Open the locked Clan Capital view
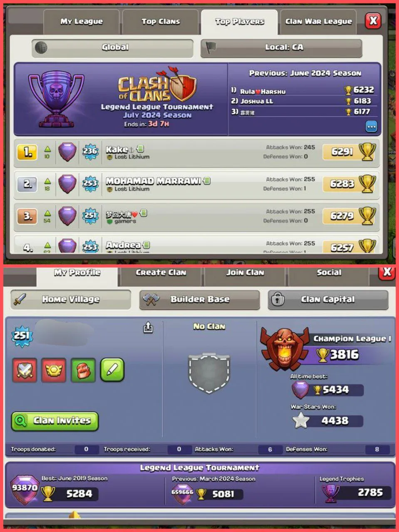This screenshot has width=399, height=532. tap(328, 299)
